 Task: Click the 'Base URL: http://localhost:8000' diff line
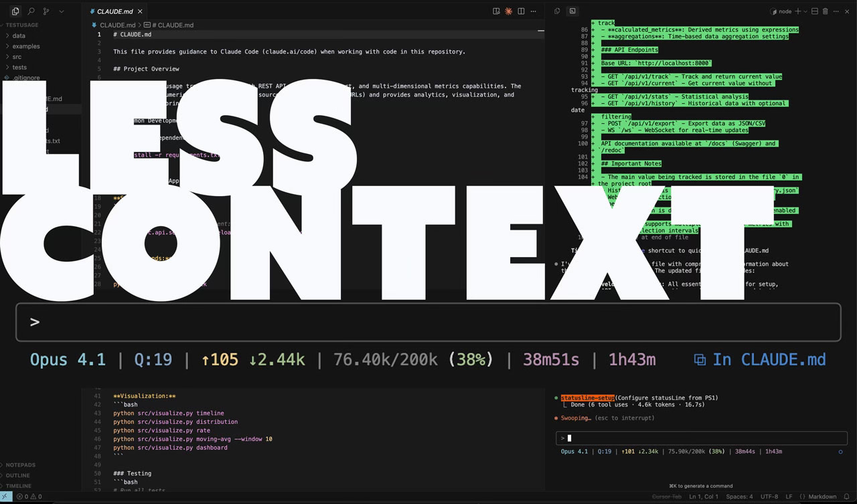pyautogui.click(x=656, y=63)
